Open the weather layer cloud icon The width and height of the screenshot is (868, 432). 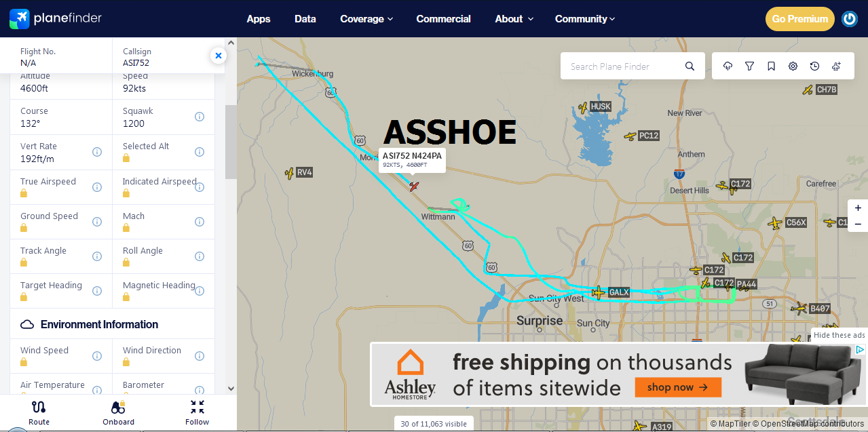pos(728,66)
